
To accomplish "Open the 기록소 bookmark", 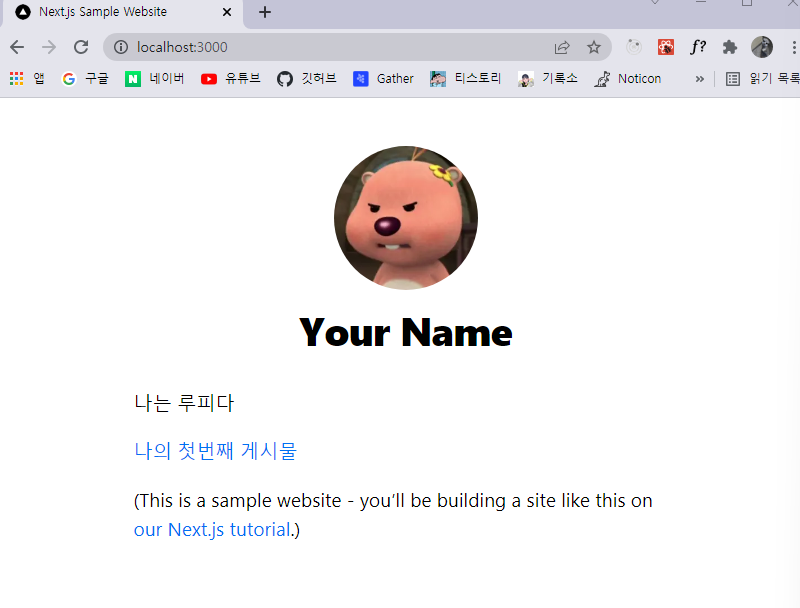I will click(x=547, y=79).
